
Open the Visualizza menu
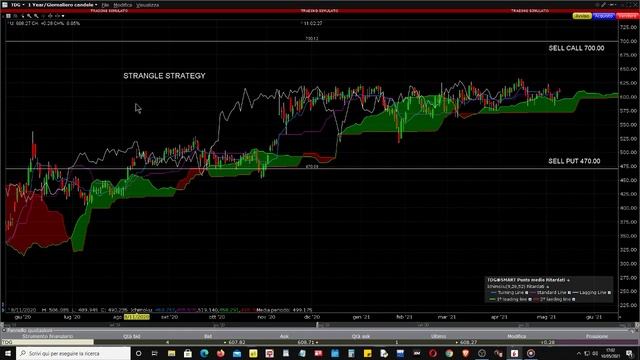(x=147, y=5)
